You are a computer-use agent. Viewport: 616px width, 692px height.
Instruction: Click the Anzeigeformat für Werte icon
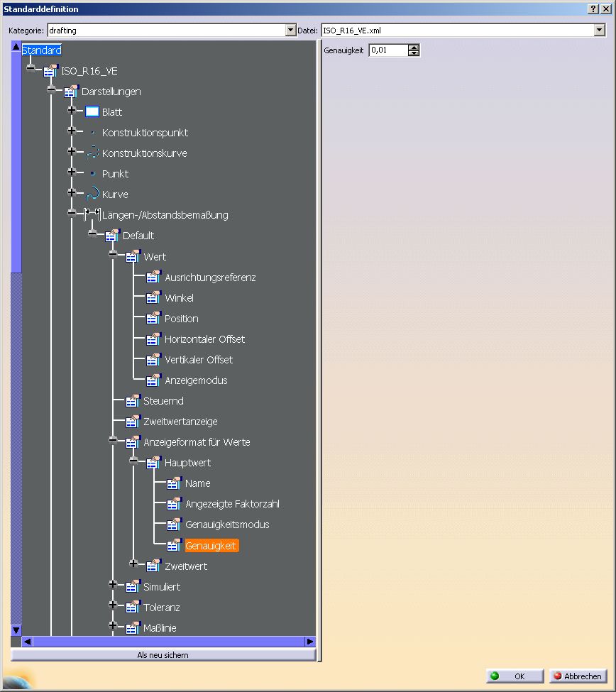[133, 441]
